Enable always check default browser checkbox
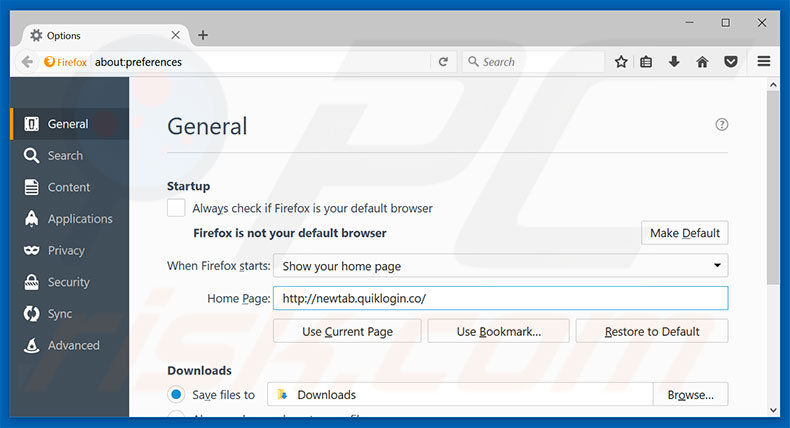Image resolution: width=790 pixels, height=428 pixels. tap(176, 208)
